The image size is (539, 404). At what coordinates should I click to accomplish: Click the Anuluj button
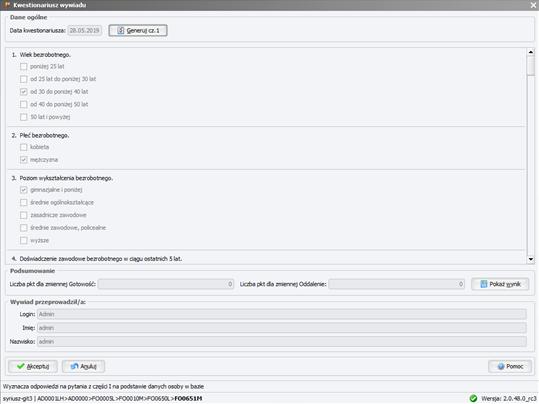pyautogui.click(x=83, y=367)
